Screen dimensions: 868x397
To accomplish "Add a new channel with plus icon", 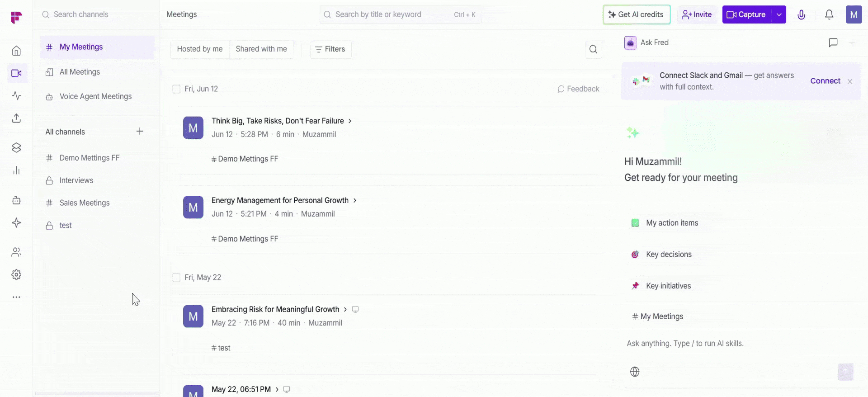I will point(140,131).
